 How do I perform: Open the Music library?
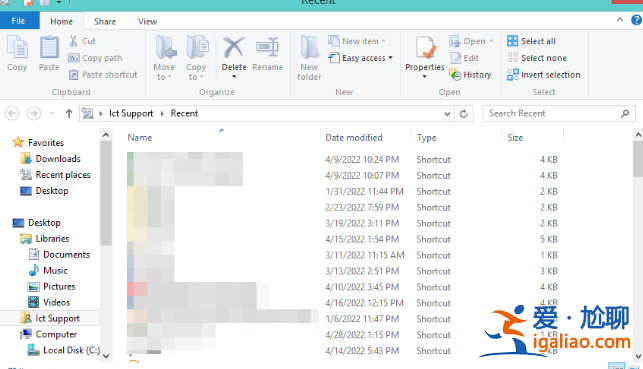[x=48, y=270]
